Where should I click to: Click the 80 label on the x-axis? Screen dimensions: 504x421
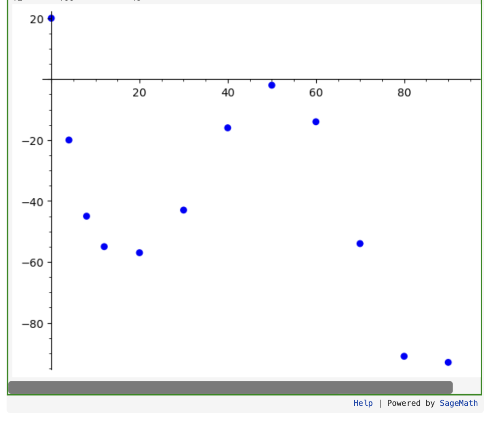pos(404,92)
